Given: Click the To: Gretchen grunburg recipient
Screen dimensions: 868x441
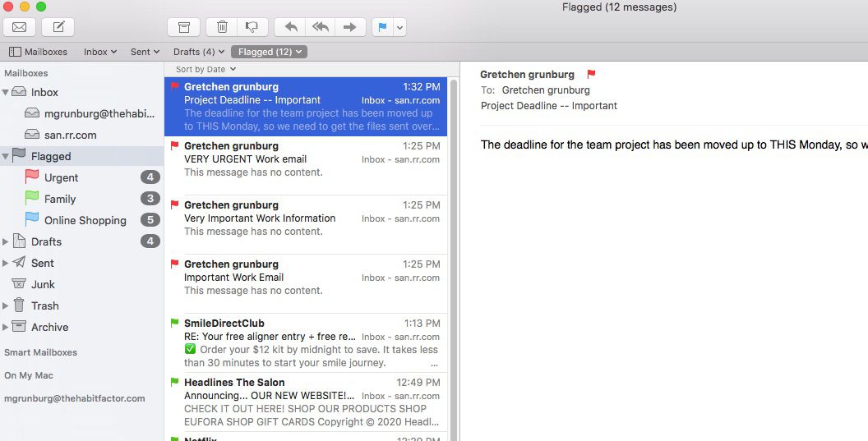Looking at the screenshot, I should [546, 90].
